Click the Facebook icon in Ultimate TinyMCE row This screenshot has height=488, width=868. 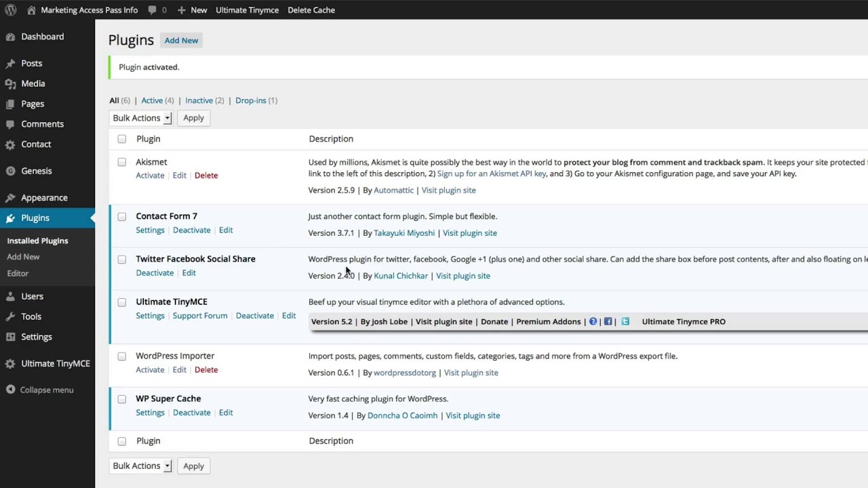(x=608, y=321)
